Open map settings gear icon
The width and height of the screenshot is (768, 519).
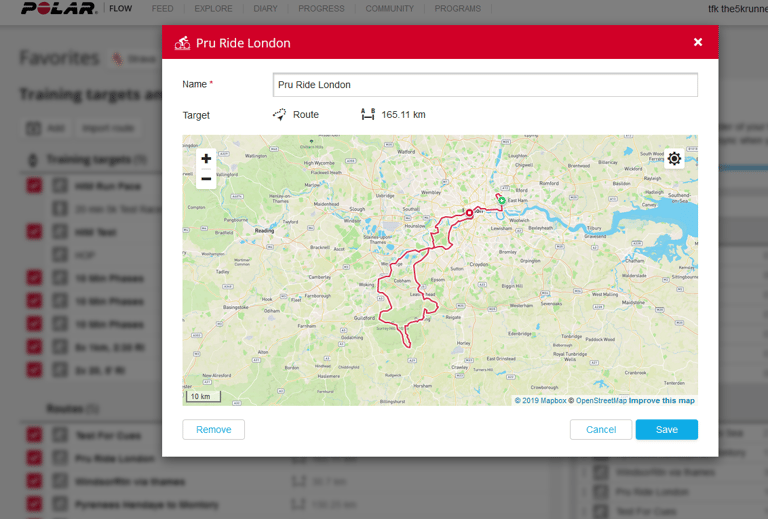tap(674, 159)
